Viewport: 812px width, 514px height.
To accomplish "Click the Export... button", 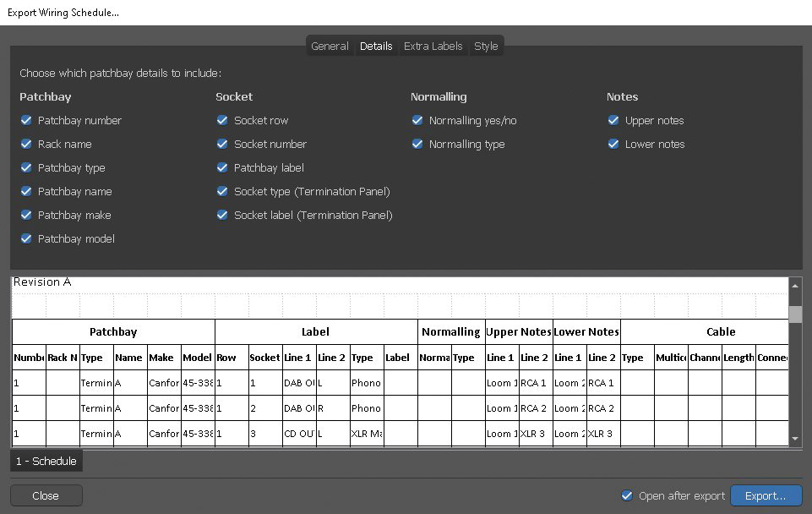I will [x=766, y=496].
